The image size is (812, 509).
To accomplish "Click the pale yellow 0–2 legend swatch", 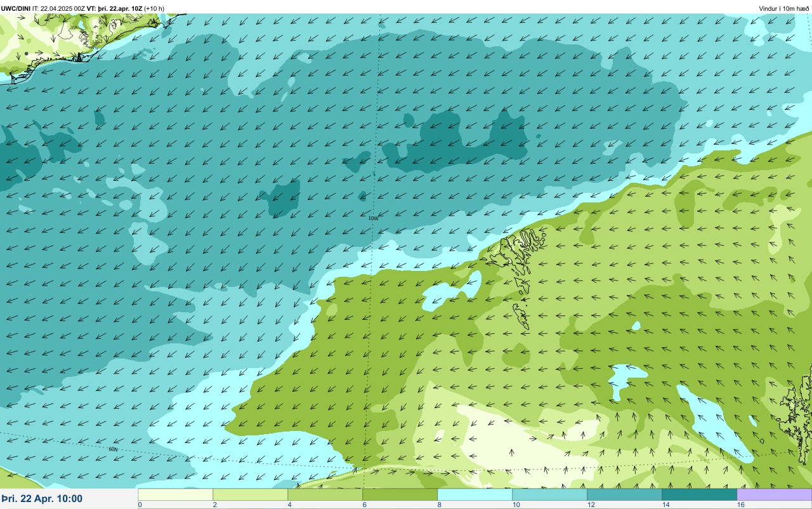I will click(175, 494).
